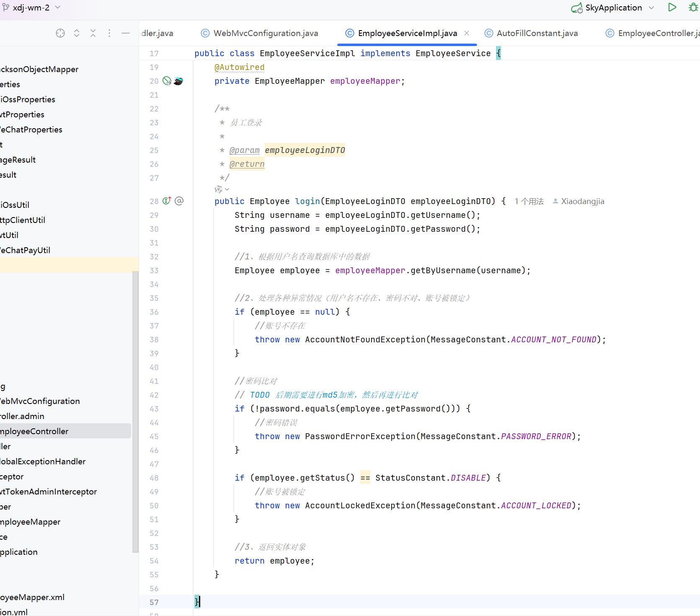Switch to the partially visible dler.java tab
This screenshot has height=616, width=700.
tap(157, 33)
